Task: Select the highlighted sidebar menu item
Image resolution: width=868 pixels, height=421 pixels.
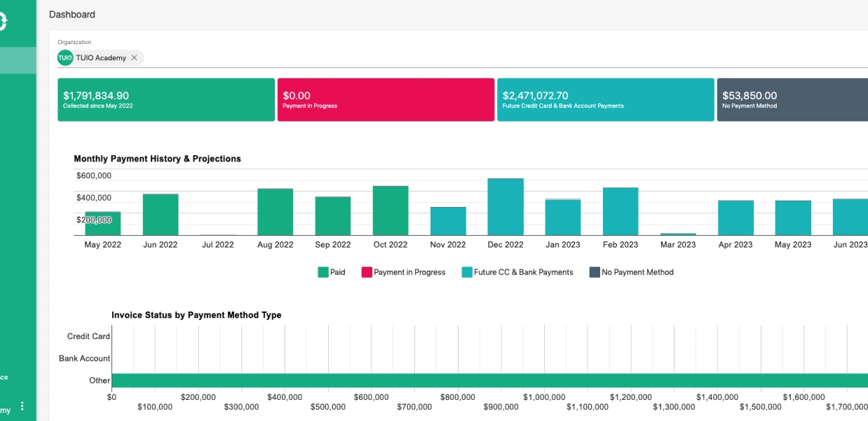Action: point(18,60)
